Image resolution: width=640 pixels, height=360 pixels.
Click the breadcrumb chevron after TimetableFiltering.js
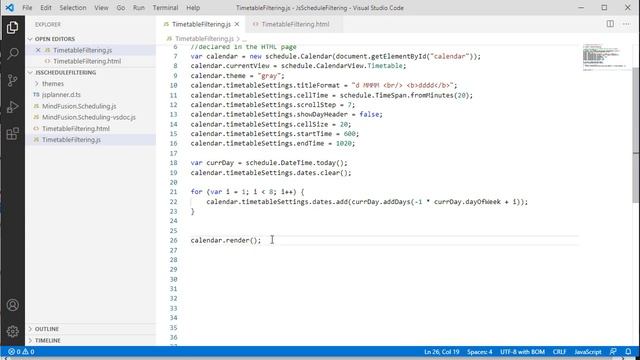coord(238,39)
